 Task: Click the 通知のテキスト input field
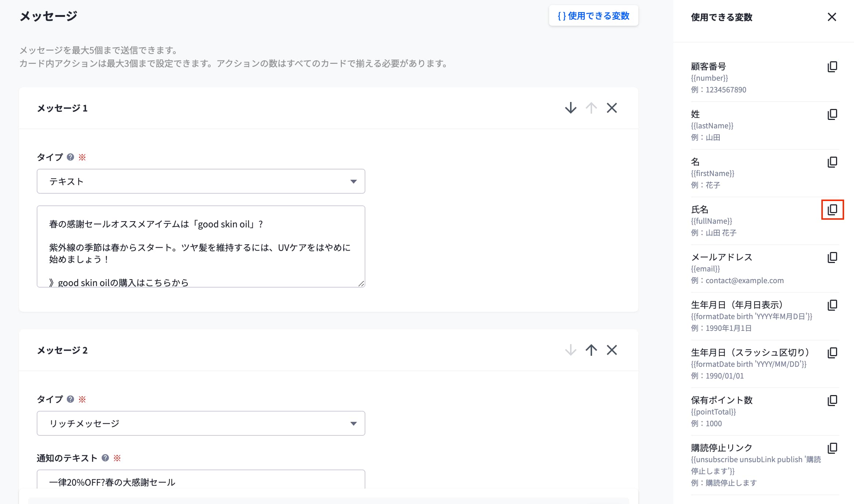201,481
